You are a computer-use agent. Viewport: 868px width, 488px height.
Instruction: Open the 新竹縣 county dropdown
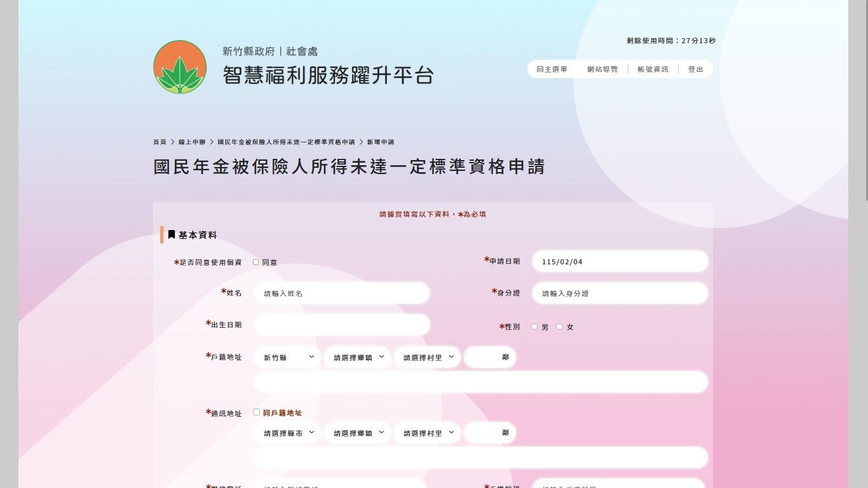tap(288, 357)
